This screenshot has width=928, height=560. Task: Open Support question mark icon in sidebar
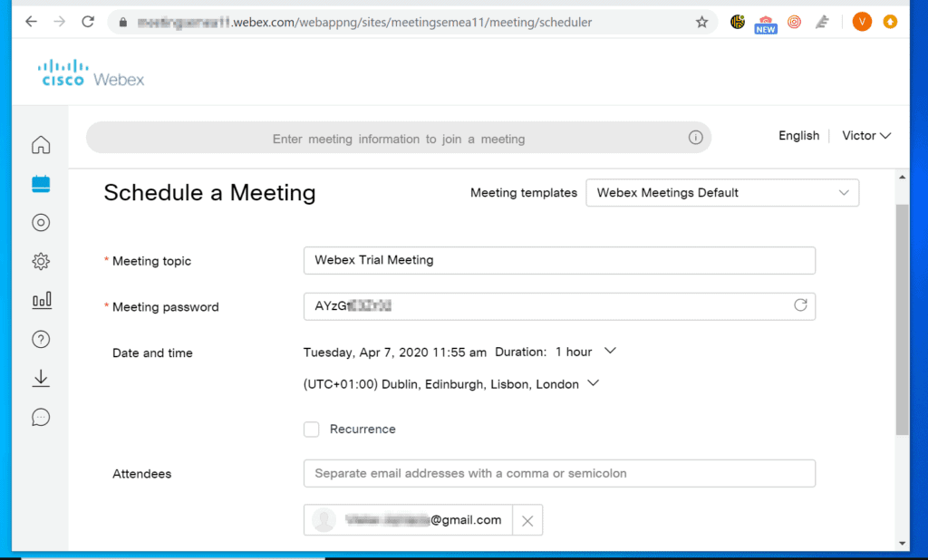coord(41,339)
